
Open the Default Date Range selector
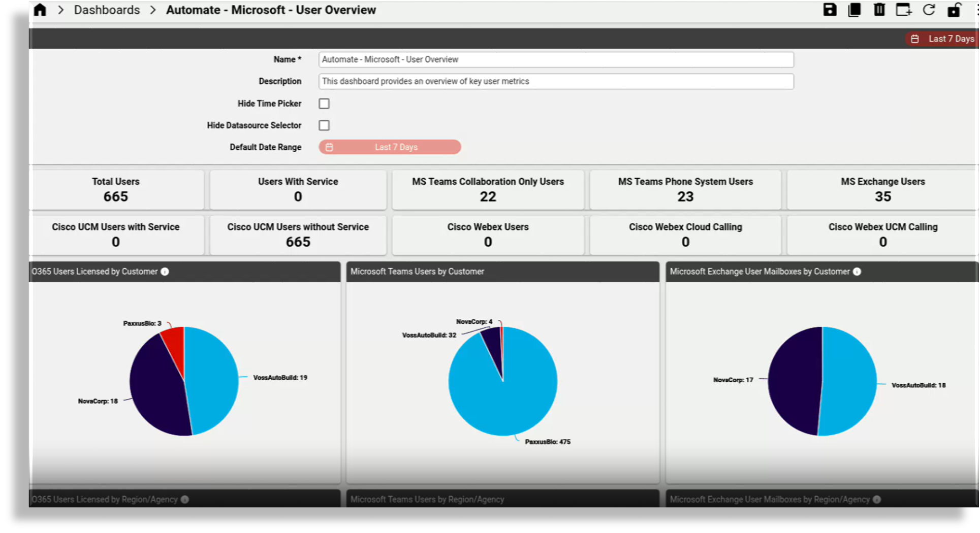[x=390, y=147]
